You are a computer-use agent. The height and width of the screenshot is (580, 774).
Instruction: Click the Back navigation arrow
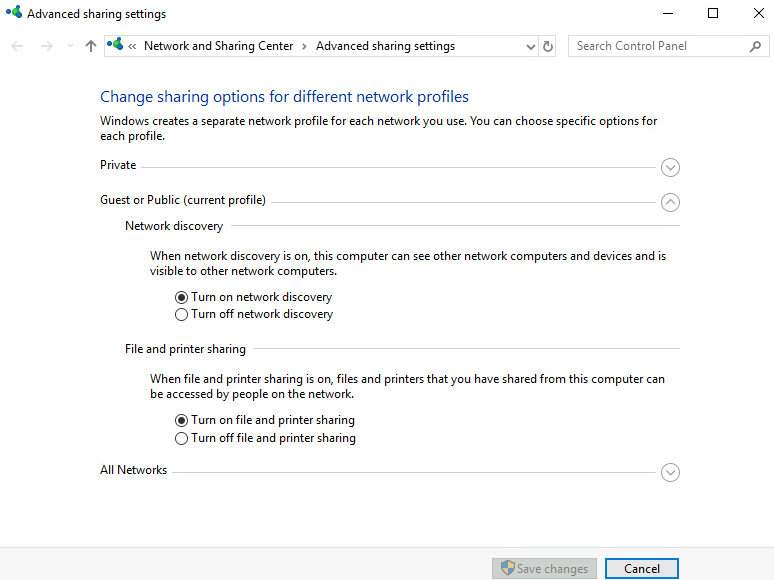click(x=17, y=46)
